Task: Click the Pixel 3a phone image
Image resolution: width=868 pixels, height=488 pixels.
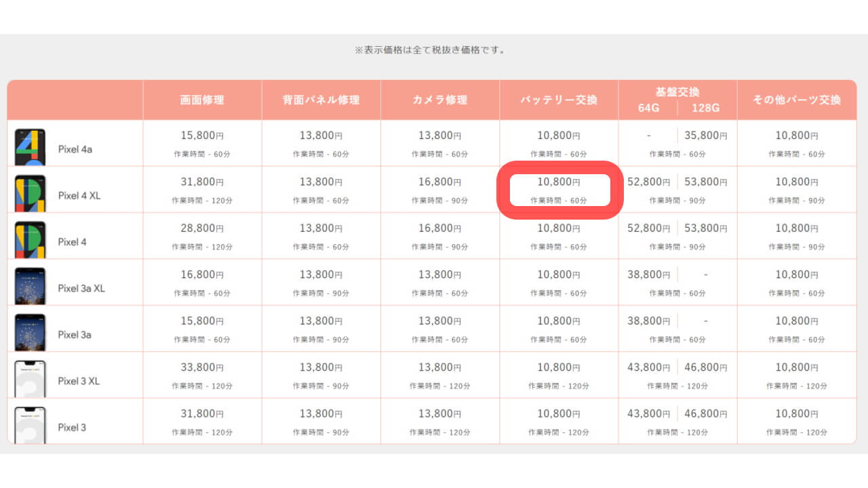Action: point(30,333)
